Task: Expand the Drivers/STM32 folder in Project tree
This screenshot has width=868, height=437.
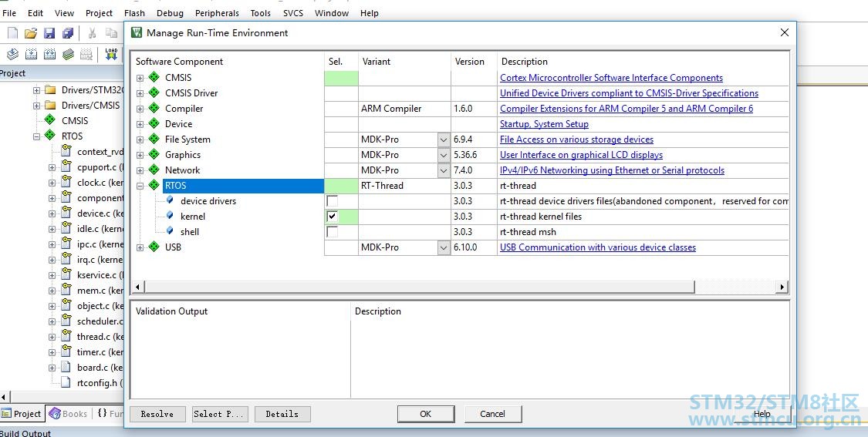Action: 36,90
